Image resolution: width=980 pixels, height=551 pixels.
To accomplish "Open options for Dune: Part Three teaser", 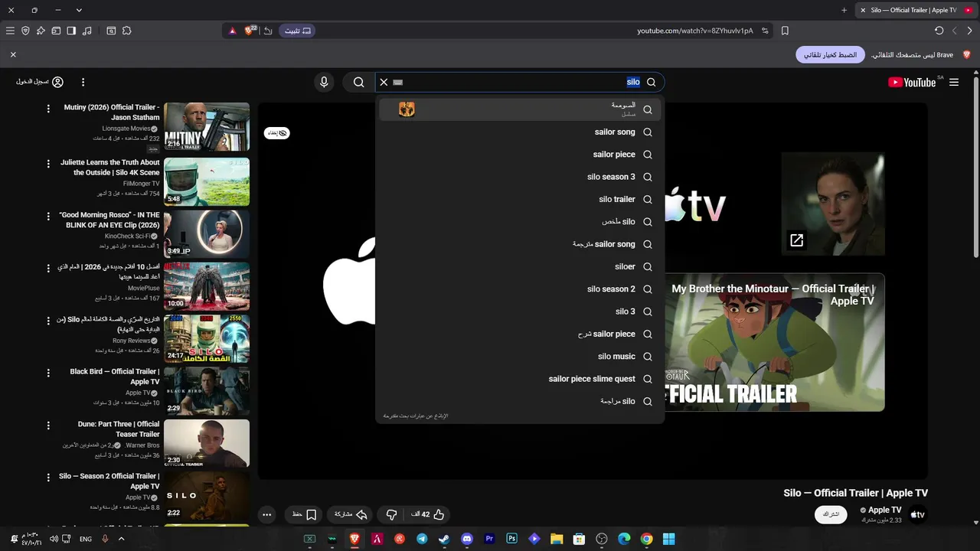I will pos(48,425).
